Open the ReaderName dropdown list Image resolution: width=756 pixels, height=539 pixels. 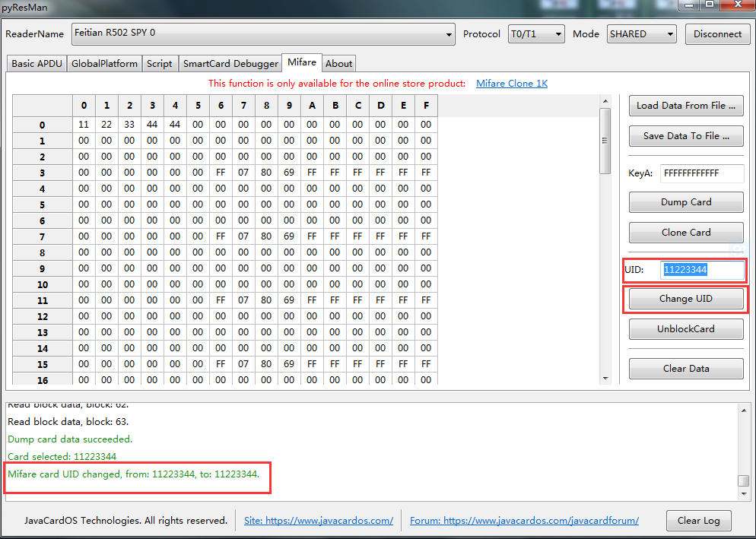tap(263, 34)
